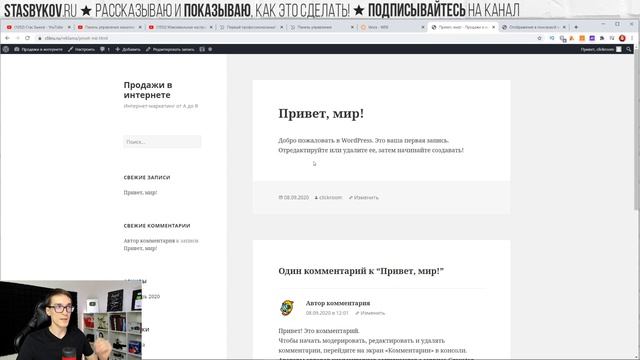Click the "Привет, мир!" post heading

coord(321,113)
